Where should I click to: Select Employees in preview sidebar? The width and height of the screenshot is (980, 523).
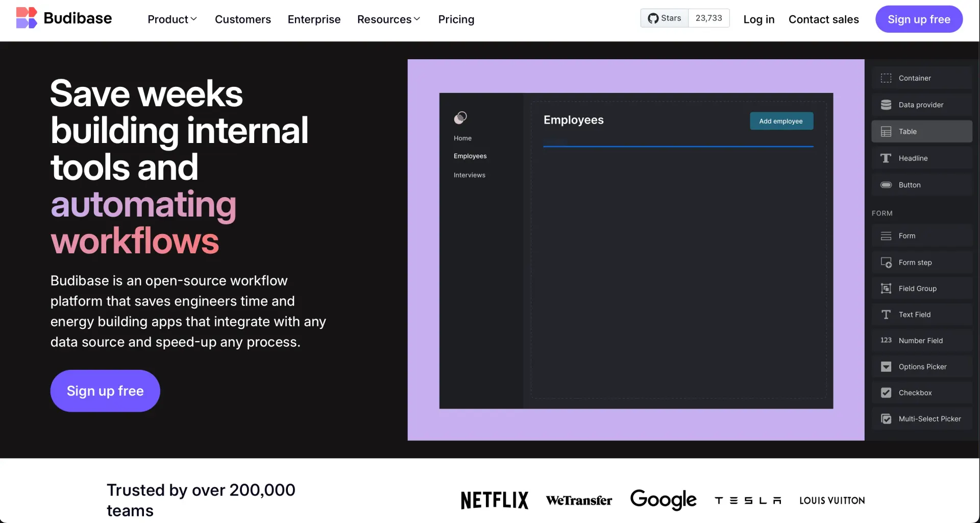[470, 156]
